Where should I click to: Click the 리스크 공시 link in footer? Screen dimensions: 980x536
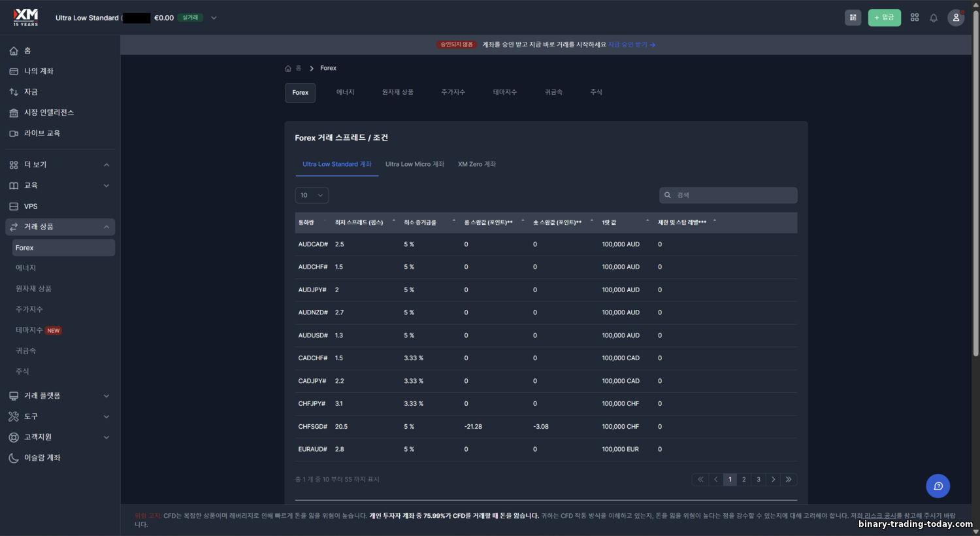(880, 516)
